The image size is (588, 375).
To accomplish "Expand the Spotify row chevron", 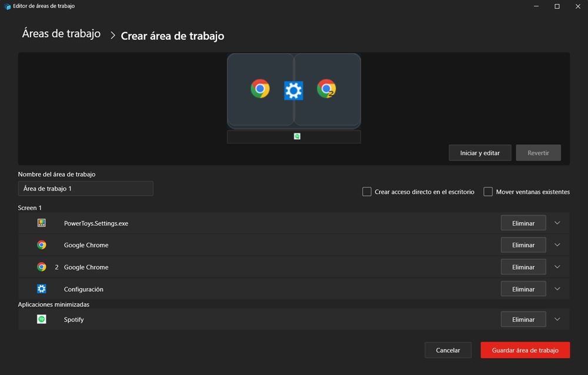I will coord(557,319).
